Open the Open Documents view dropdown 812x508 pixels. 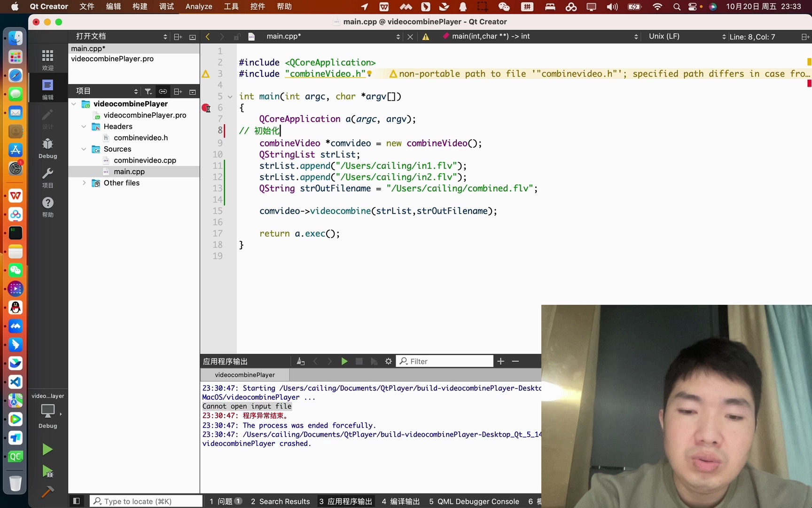click(121, 37)
